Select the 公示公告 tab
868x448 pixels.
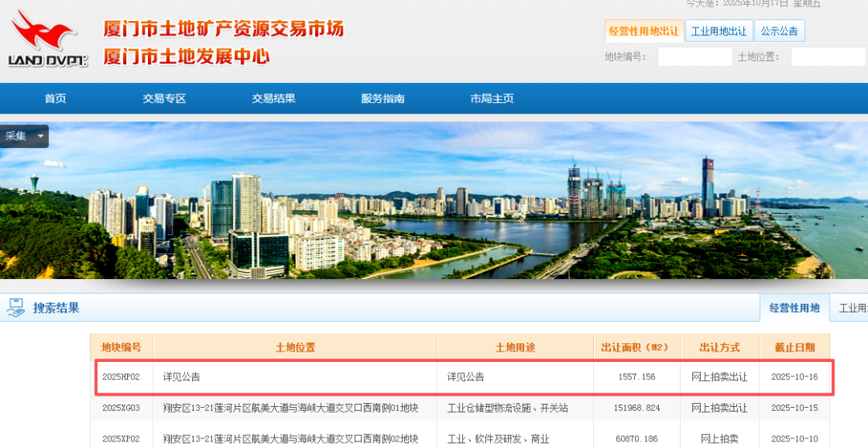[779, 31]
